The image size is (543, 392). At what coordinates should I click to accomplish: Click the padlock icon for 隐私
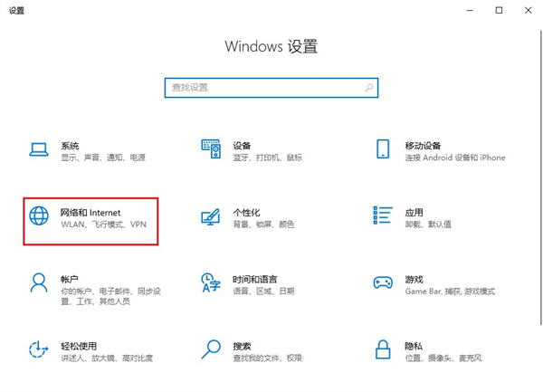pyautogui.click(x=383, y=351)
